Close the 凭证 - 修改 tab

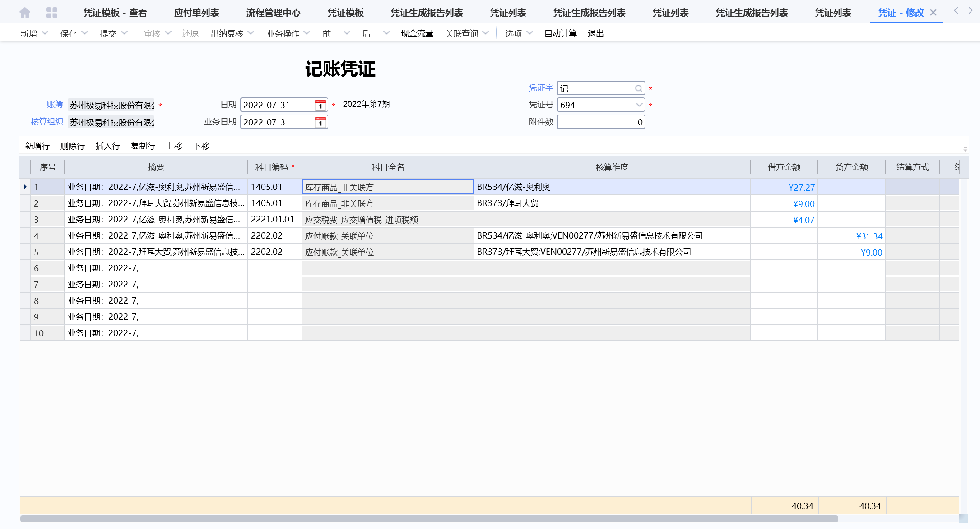pos(934,13)
